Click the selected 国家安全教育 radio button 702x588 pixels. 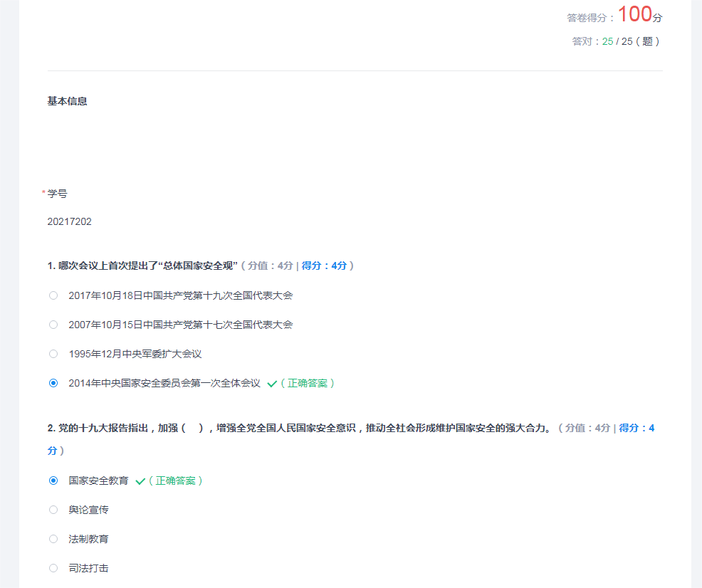coord(53,481)
